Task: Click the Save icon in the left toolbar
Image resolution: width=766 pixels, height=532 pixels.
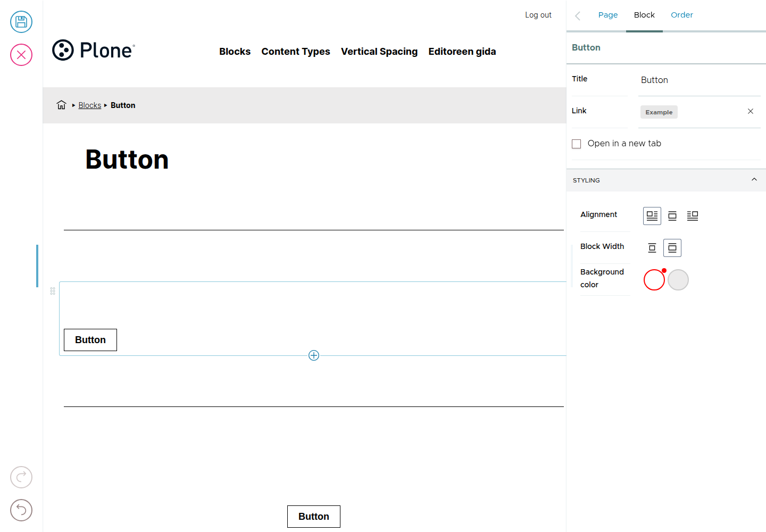Action: [x=21, y=22]
